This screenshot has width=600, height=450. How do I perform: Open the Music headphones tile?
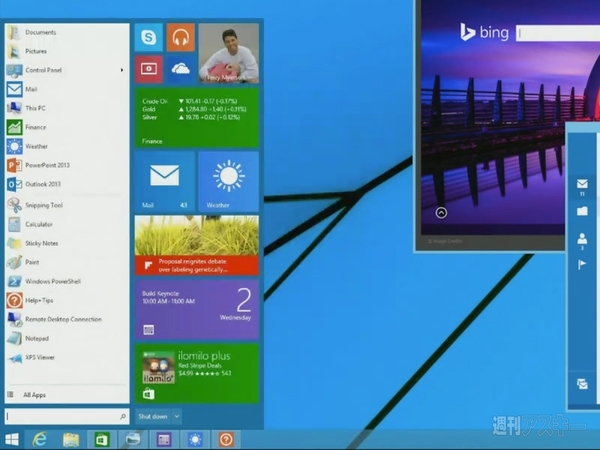click(x=181, y=37)
